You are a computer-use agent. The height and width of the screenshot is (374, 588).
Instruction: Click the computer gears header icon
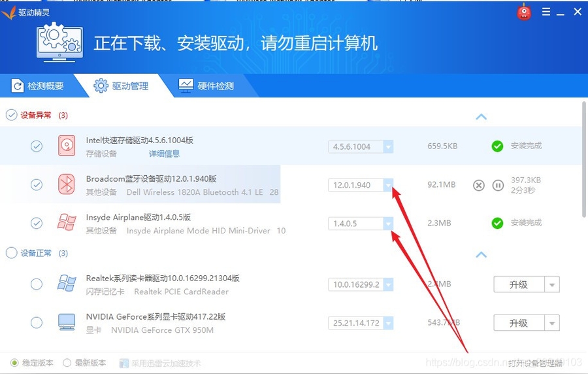click(59, 42)
